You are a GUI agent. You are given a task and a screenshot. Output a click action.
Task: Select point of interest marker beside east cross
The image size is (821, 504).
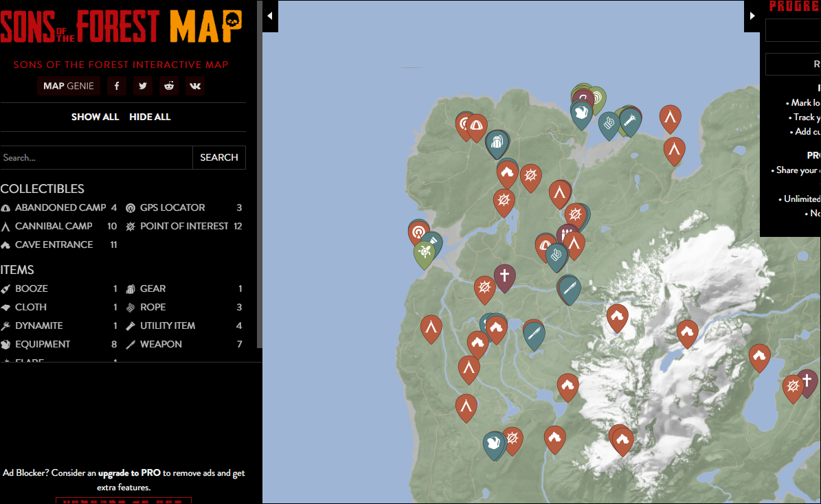coord(793,387)
